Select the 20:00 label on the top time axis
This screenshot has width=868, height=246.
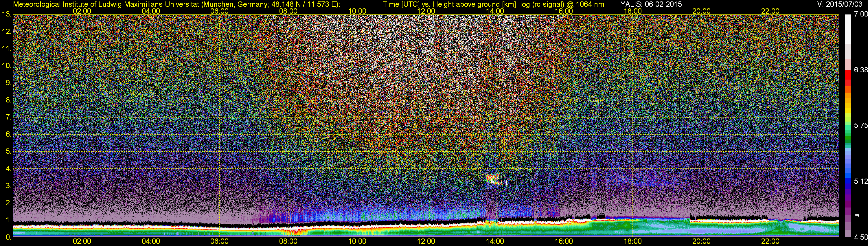[702, 11]
